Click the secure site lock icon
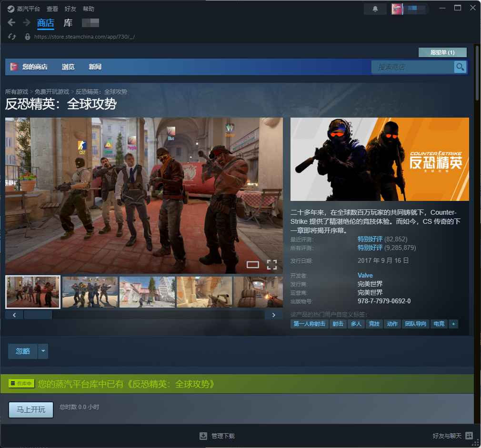The width and height of the screenshot is (481, 448). click(27, 36)
